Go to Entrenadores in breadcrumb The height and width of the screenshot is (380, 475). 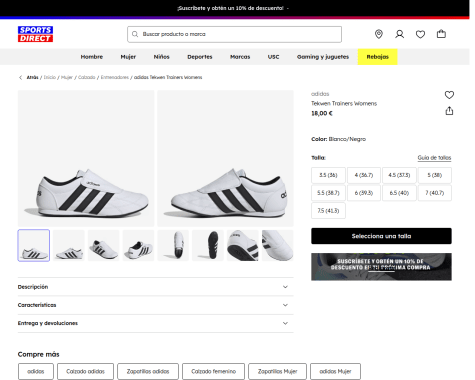115,77
